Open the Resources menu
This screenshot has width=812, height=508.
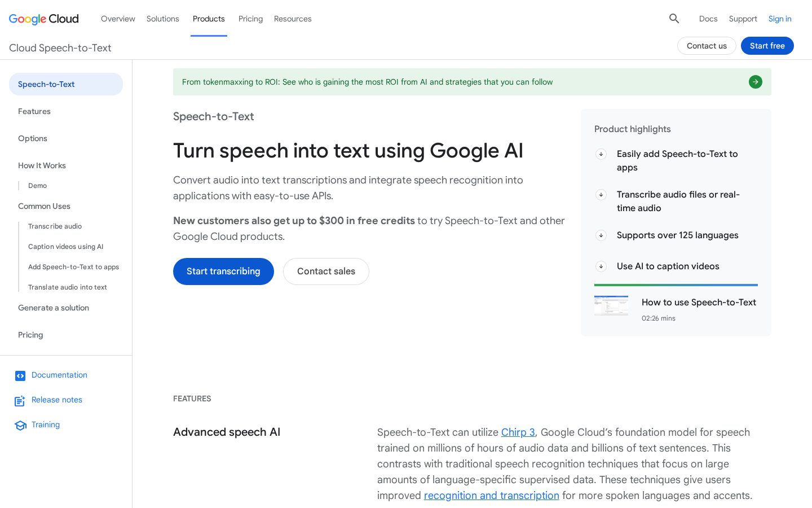(x=293, y=19)
